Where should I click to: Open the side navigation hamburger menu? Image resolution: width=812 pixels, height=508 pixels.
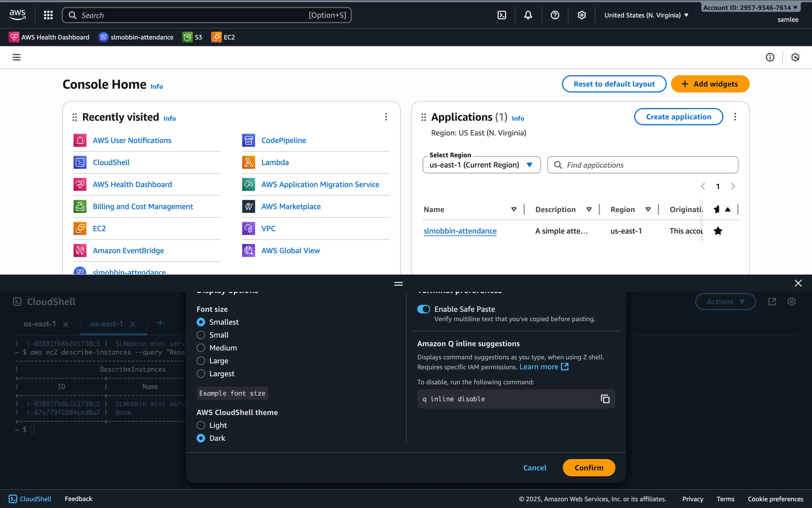pyautogui.click(x=16, y=57)
